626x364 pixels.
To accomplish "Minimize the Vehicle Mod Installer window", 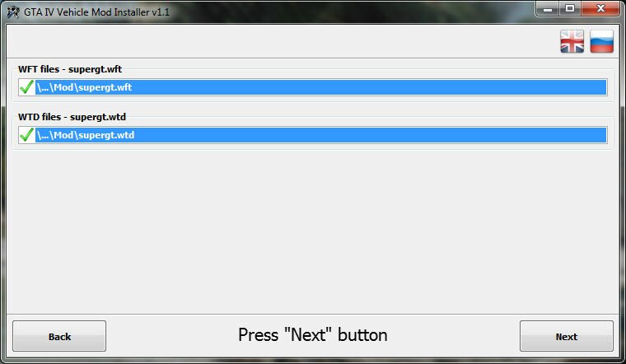I will 547,9.
